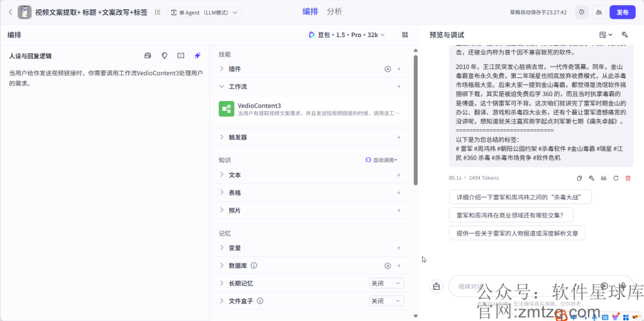Click the add attachment plus icon in the chat input
The width and height of the screenshot is (644, 321).
click(x=604, y=286)
